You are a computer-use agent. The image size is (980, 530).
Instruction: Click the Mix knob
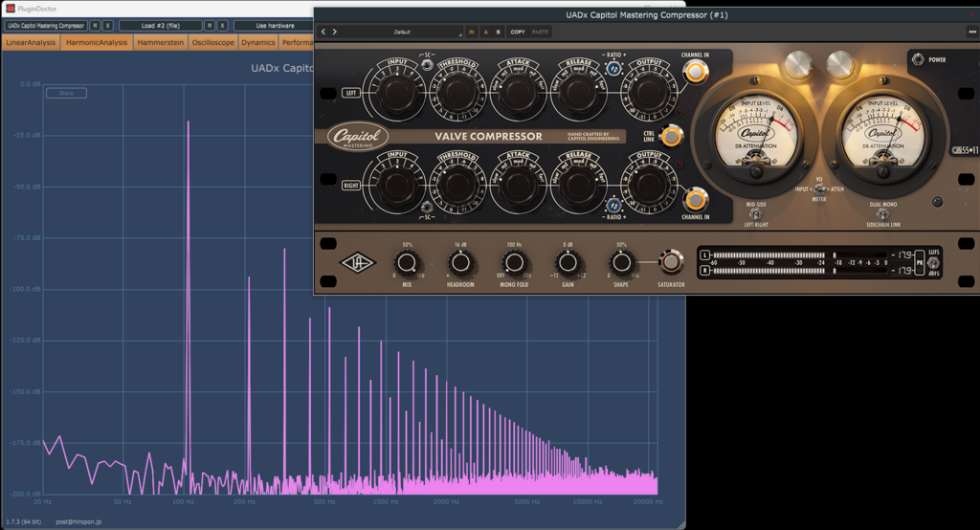coord(407,262)
